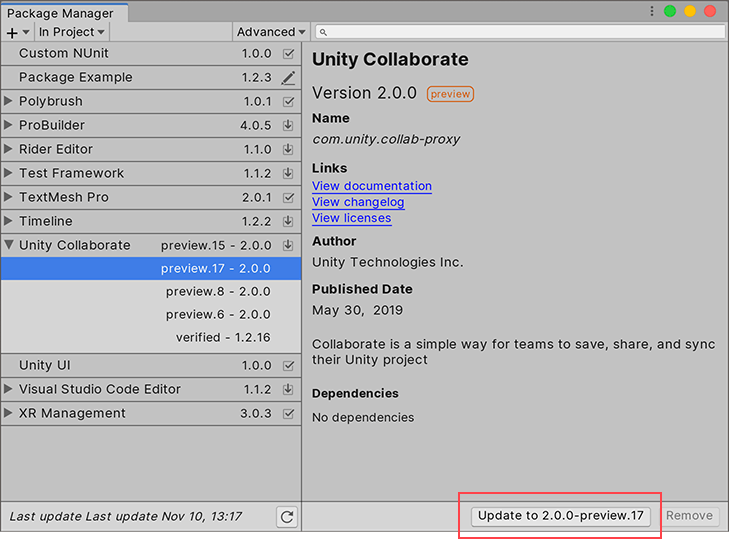The width and height of the screenshot is (729, 550).
Task: Click the package search field
Action: tap(520, 32)
